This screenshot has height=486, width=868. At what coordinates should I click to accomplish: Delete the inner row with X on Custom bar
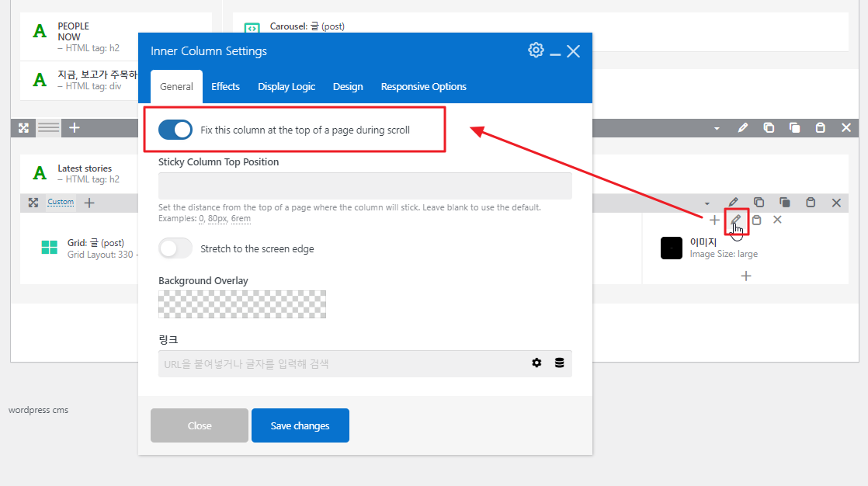[x=836, y=203]
